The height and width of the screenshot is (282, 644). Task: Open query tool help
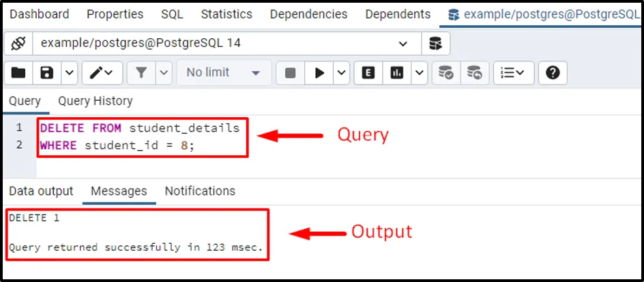(553, 73)
